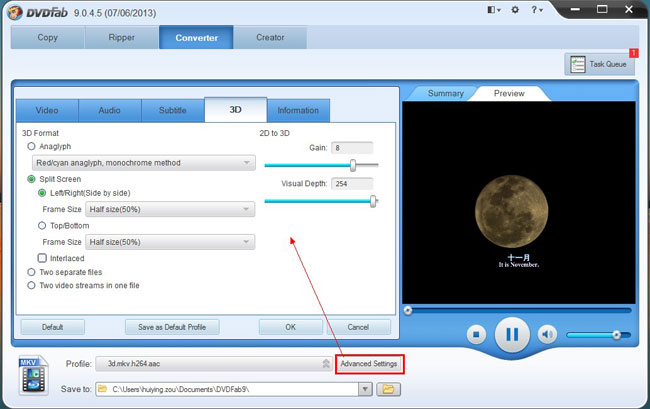This screenshot has height=409, width=650.
Task: Click the preview volume slider knob
Action: (x=616, y=335)
